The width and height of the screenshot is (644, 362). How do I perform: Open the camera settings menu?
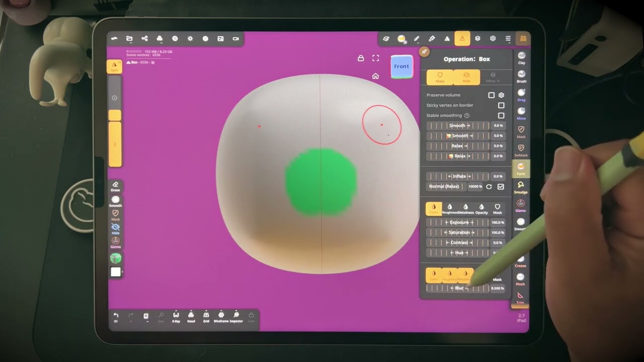[235, 39]
